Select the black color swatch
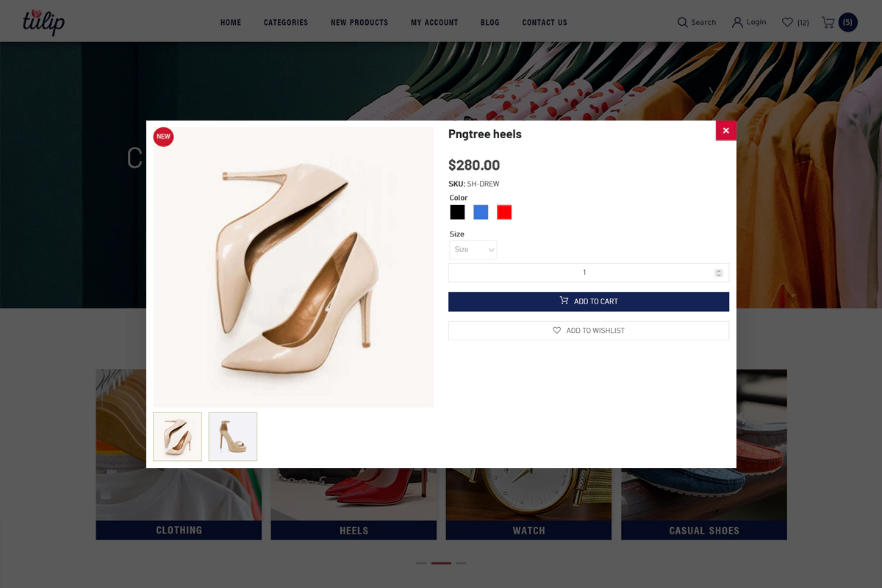The width and height of the screenshot is (882, 588). click(457, 212)
